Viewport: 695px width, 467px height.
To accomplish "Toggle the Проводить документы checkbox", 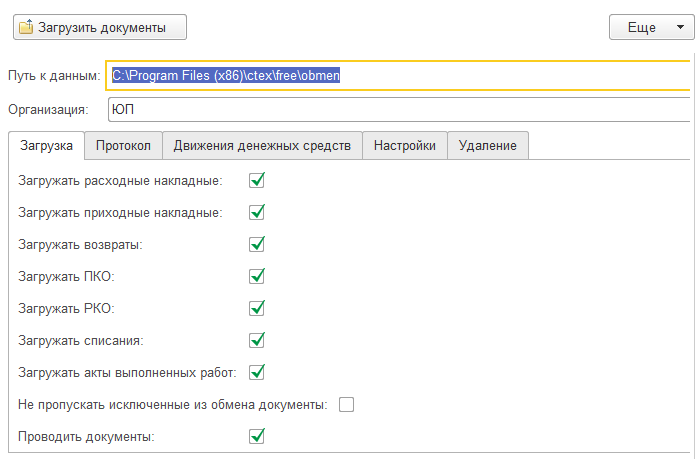I will pos(256,436).
